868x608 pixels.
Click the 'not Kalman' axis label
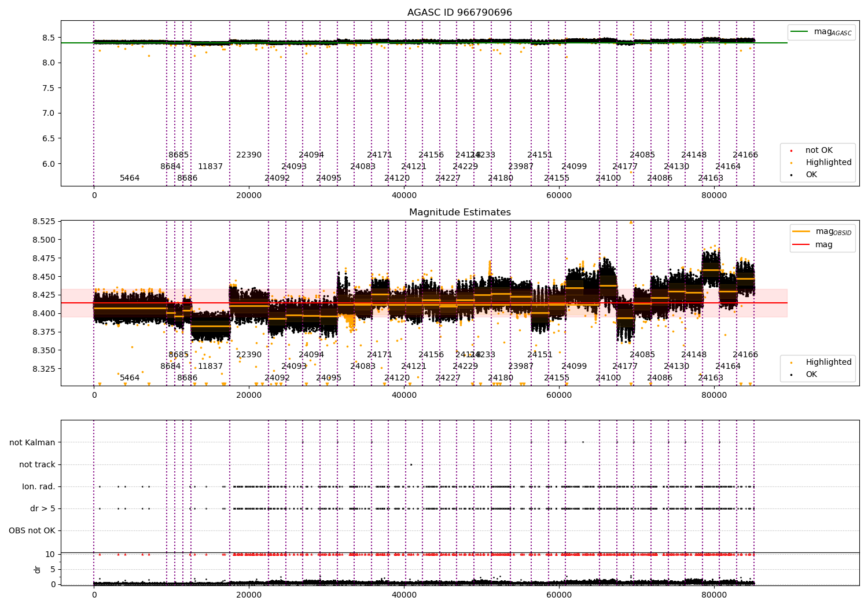click(32, 442)
